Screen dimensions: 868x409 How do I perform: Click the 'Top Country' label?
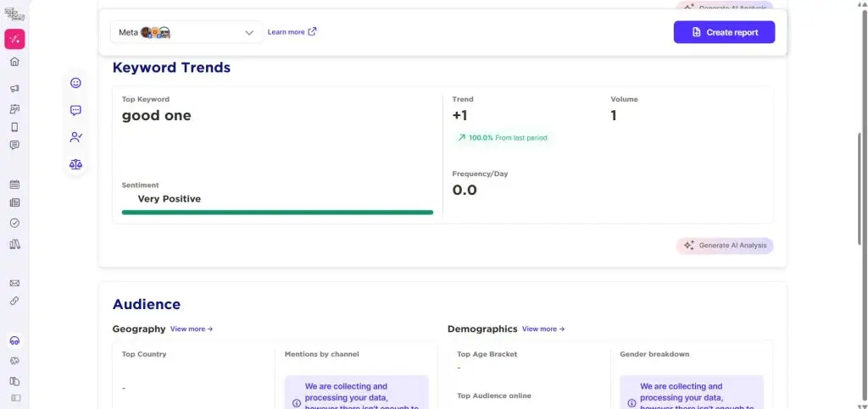[x=144, y=354]
